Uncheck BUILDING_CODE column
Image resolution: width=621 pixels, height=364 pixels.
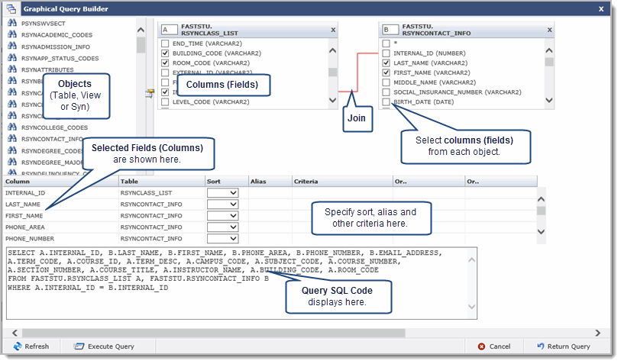(x=165, y=53)
